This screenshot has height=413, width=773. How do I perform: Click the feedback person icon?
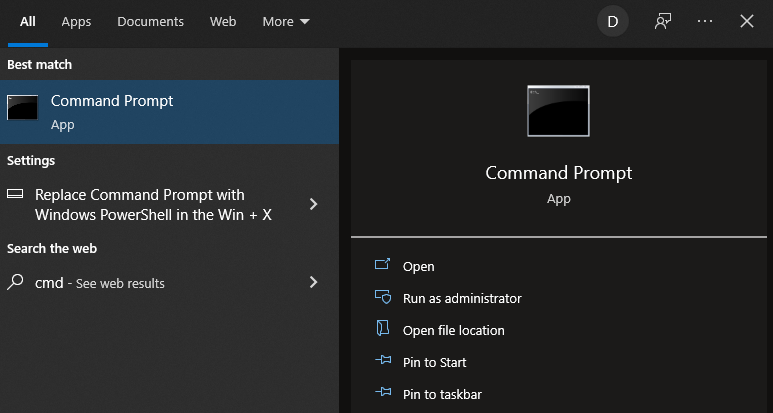click(663, 21)
